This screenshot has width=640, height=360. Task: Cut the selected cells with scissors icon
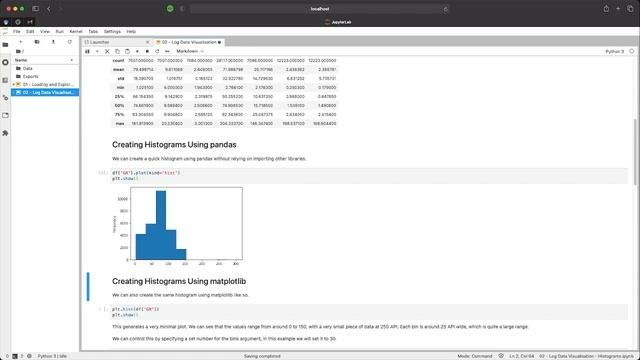pyautogui.click(x=107, y=51)
